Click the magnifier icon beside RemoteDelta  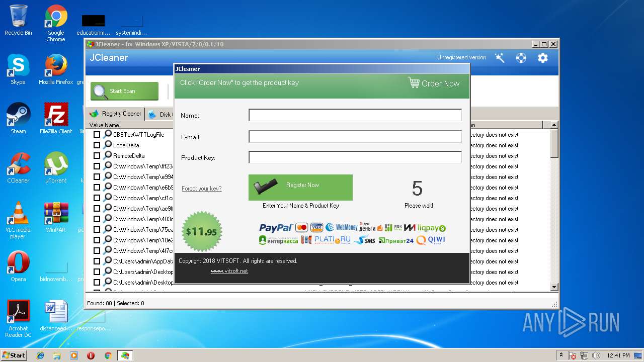pos(108,155)
